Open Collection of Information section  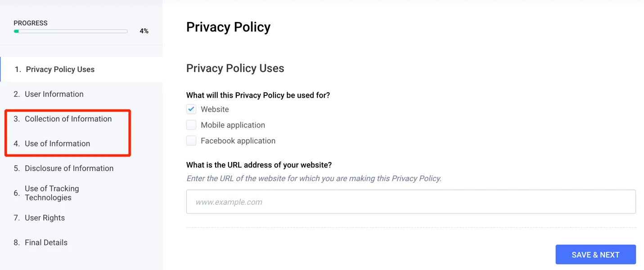(x=68, y=119)
